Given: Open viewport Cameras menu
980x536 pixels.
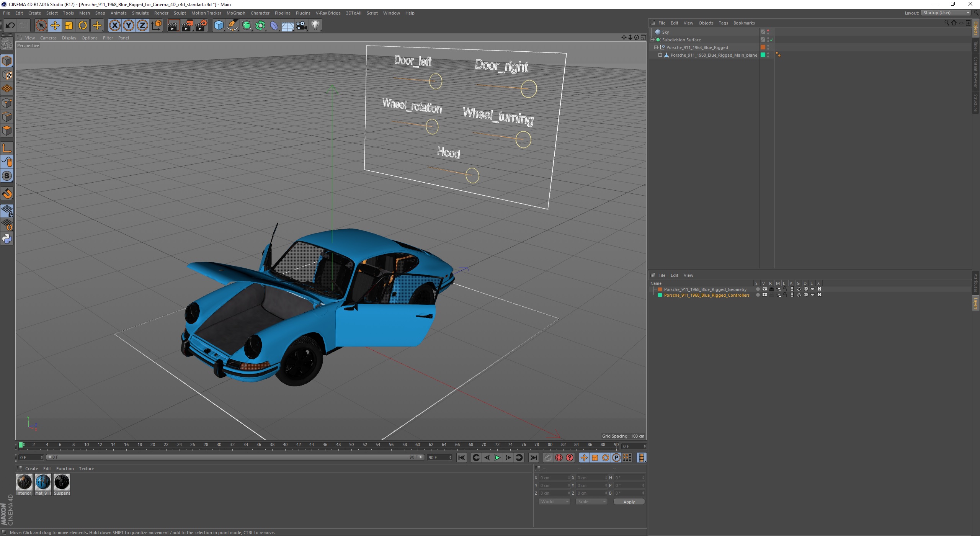Looking at the screenshot, I should click(48, 38).
